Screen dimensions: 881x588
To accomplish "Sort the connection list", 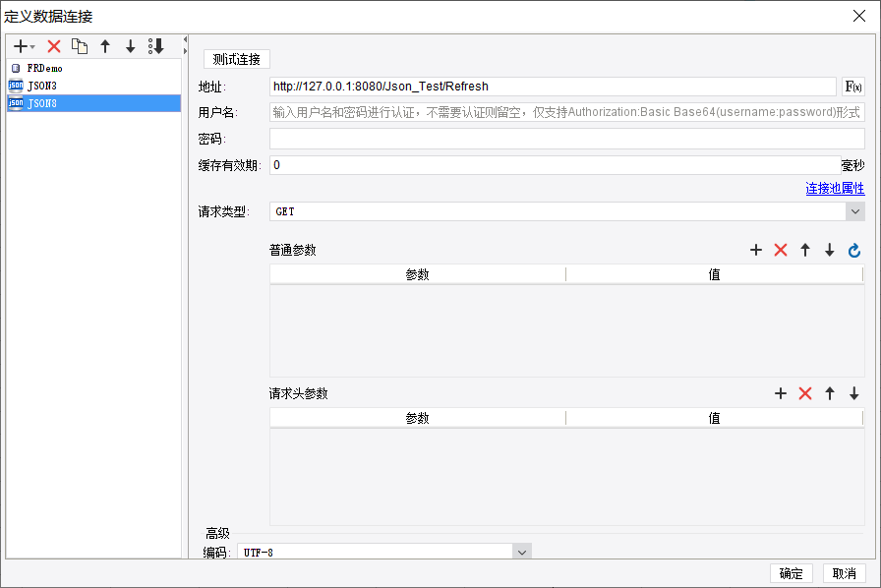I will pos(156,46).
